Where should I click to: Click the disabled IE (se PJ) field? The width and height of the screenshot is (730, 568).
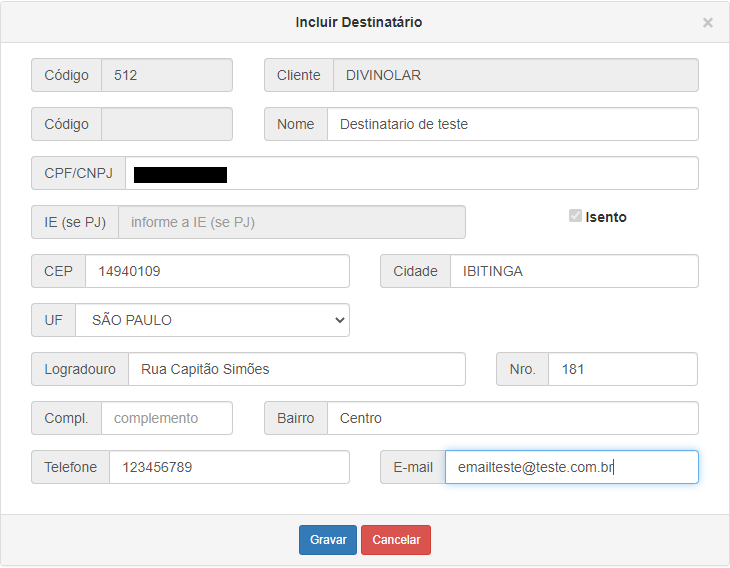pos(291,222)
